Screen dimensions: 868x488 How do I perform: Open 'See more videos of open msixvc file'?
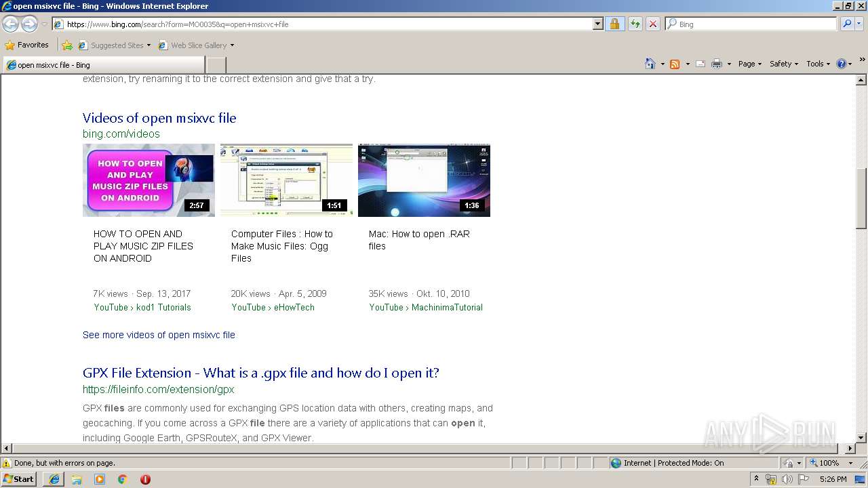click(159, 335)
